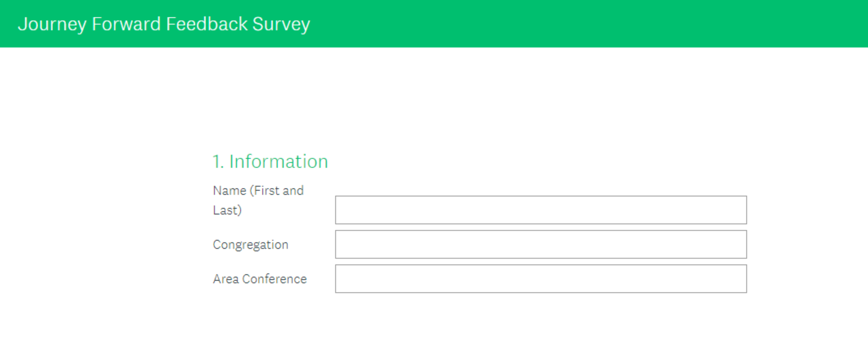Click the word "Survey" in the header
868x364 pixels.
click(x=281, y=25)
